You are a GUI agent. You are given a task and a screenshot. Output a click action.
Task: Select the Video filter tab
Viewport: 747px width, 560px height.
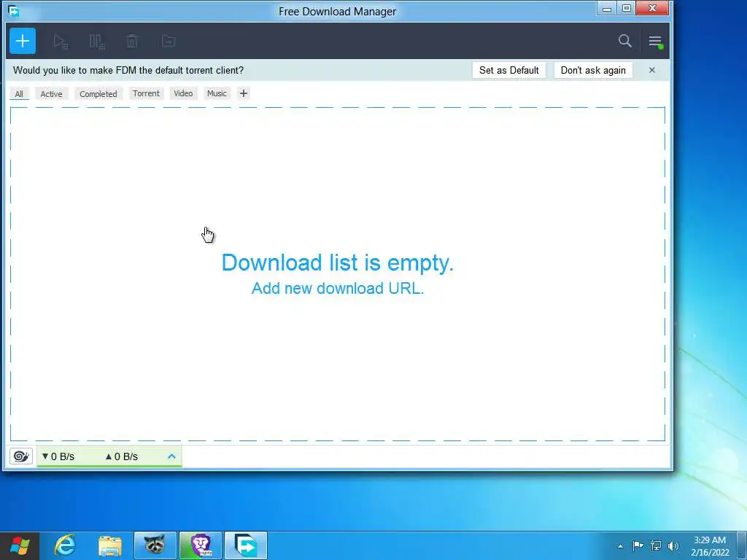tap(183, 93)
